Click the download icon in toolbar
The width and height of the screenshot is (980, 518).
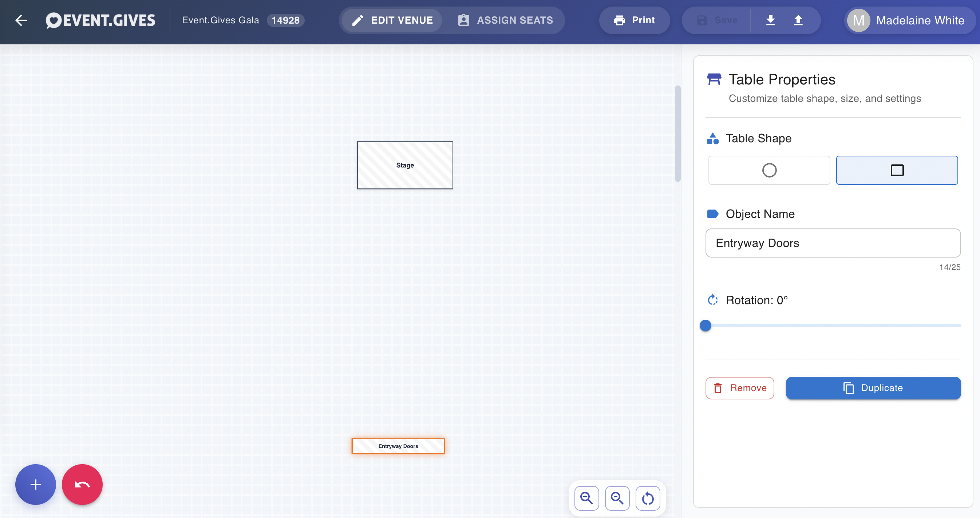770,20
